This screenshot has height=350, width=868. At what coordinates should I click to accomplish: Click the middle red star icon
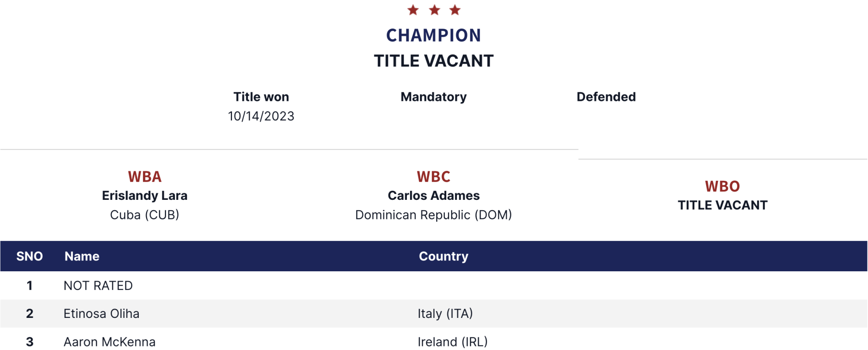[x=434, y=10]
